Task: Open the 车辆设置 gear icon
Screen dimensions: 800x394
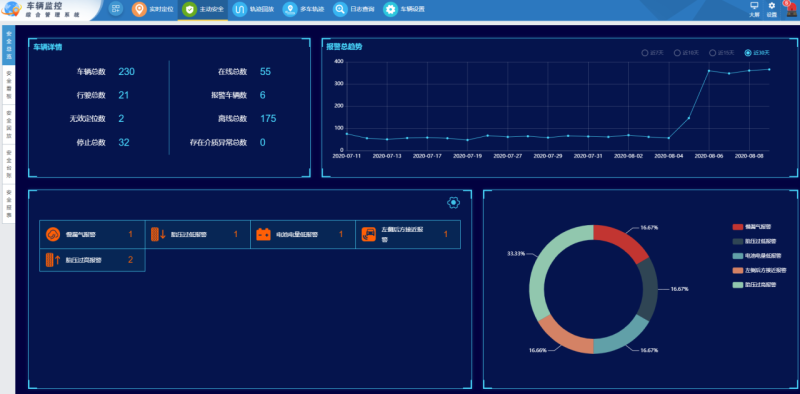Action: [390, 9]
